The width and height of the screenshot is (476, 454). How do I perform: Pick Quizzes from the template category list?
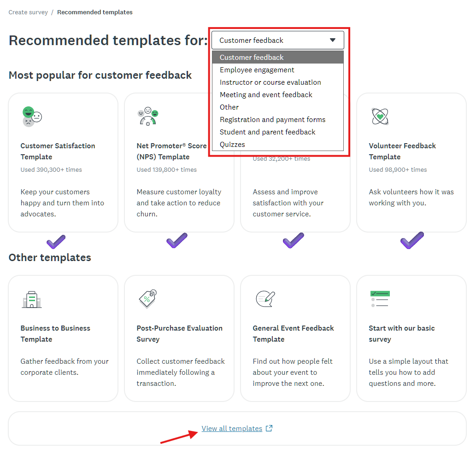click(232, 145)
